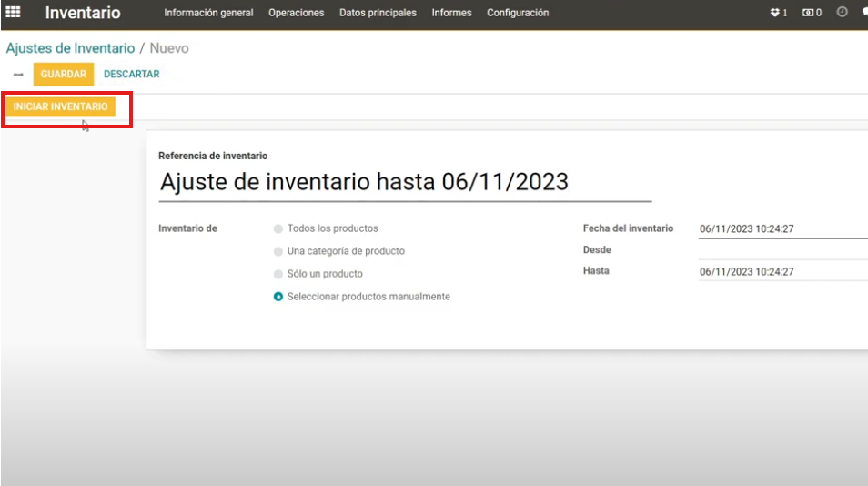Edit the Referencia de inventario name field

(x=405, y=182)
